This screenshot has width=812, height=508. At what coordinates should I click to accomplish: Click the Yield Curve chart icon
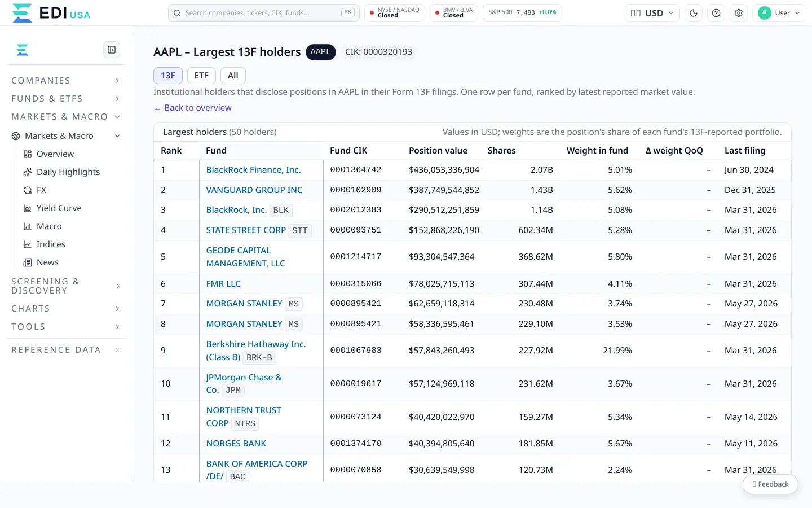point(28,208)
